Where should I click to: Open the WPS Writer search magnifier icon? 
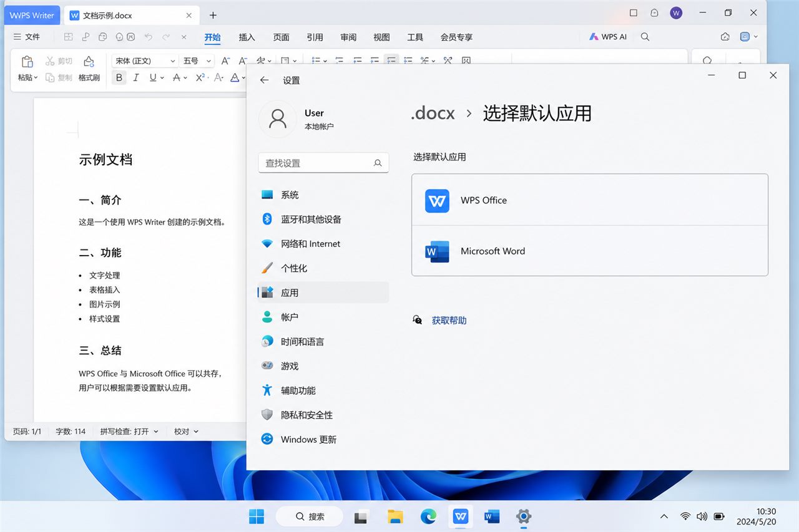point(645,37)
